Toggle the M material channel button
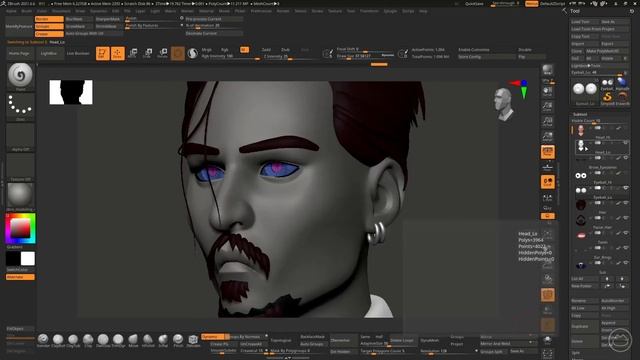Viewport: 640px width, 360px height. [244, 49]
